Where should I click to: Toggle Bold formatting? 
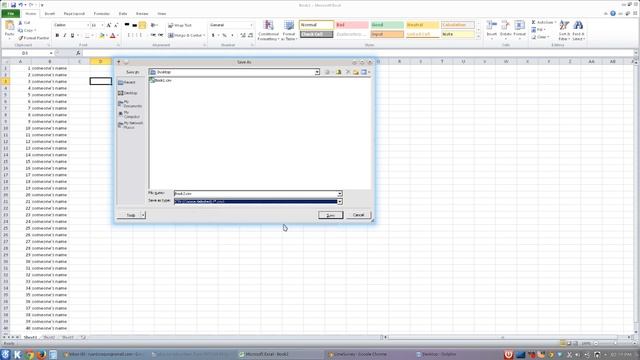(57, 36)
